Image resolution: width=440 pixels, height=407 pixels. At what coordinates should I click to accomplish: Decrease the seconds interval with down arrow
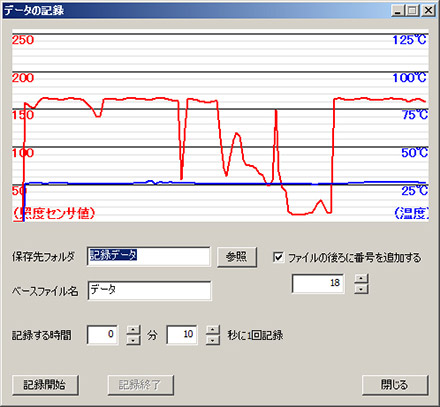pyautogui.click(x=213, y=340)
